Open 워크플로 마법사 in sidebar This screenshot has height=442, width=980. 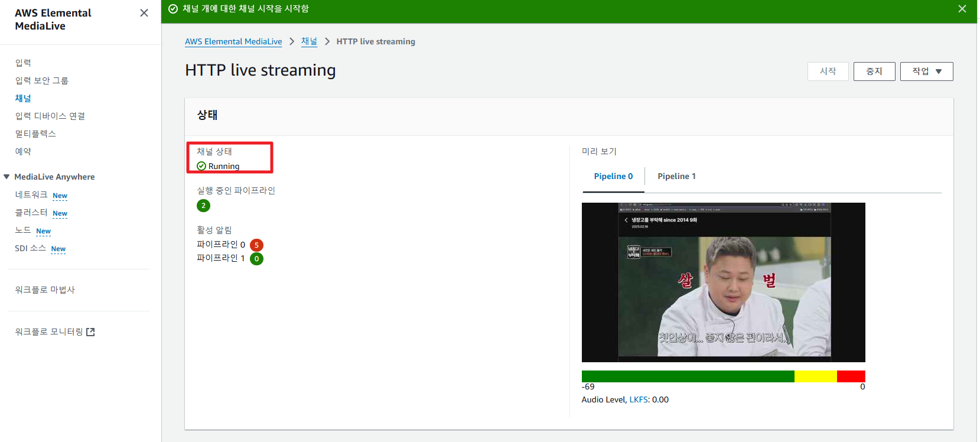[45, 290]
